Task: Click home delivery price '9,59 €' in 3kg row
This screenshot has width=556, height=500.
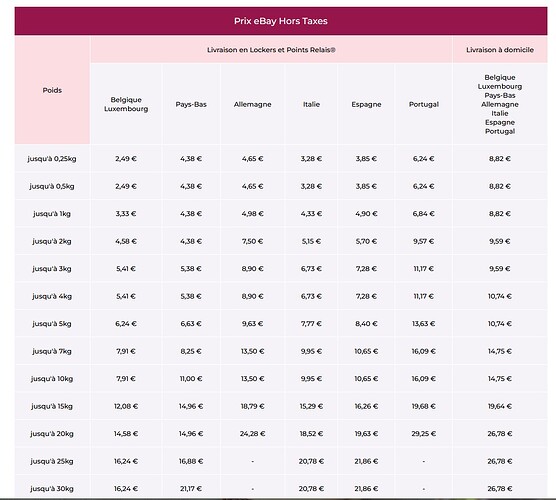Action: [500, 269]
